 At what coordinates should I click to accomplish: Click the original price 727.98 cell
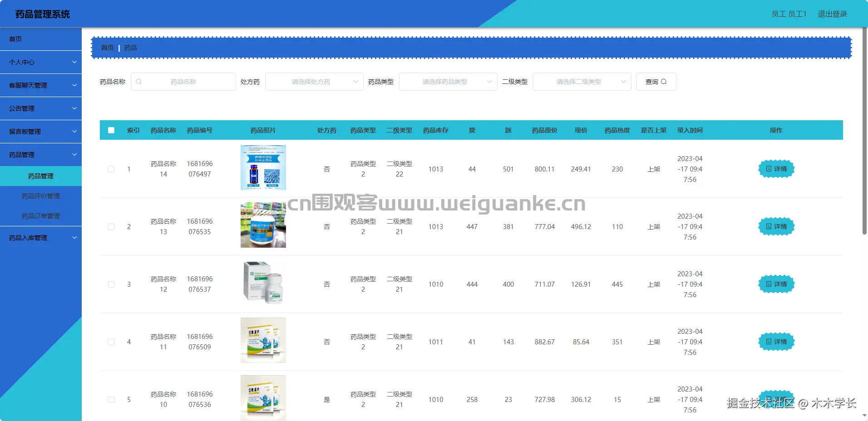pyautogui.click(x=545, y=400)
